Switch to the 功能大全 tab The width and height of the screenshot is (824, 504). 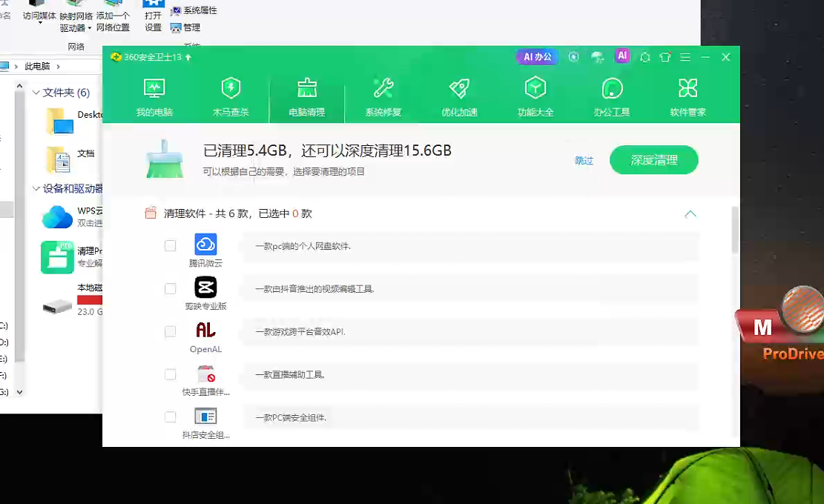(x=535, y=97)
